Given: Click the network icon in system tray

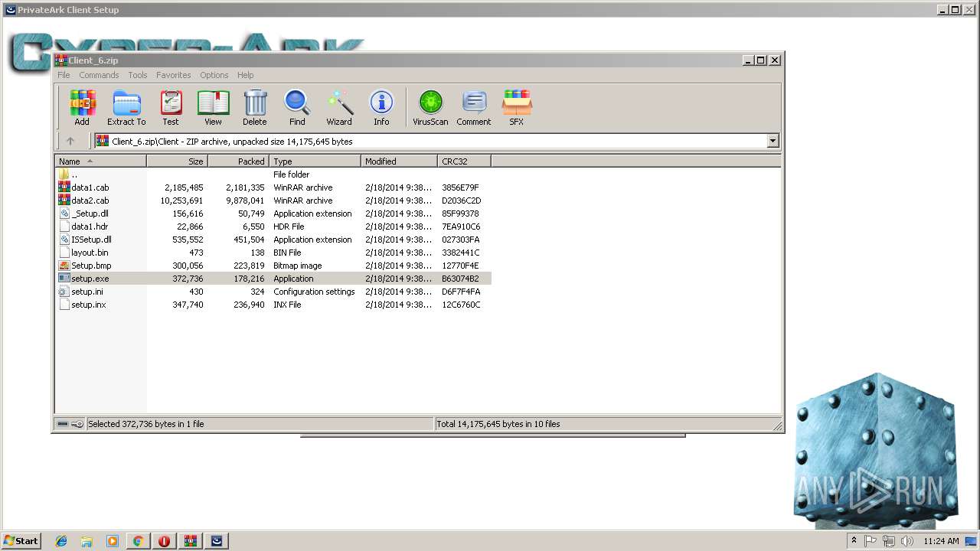Looking at the screenshot, I should (x=889, y=541).
